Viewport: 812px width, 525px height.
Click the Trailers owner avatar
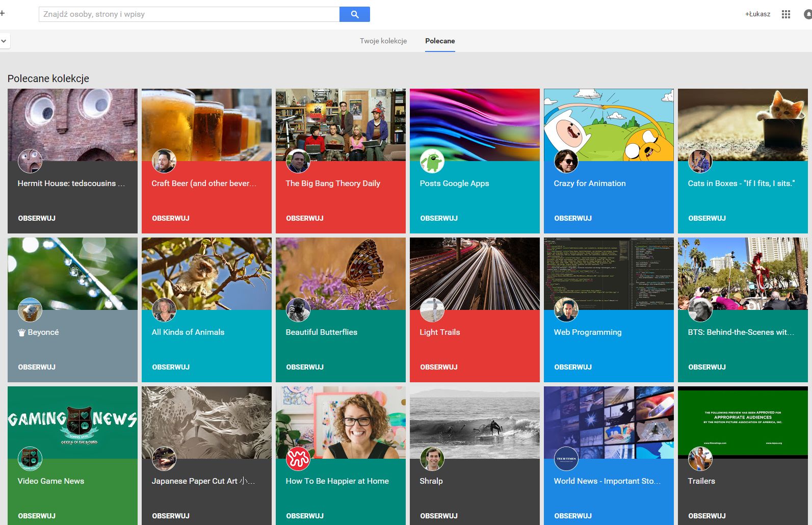tap(700, 459)
